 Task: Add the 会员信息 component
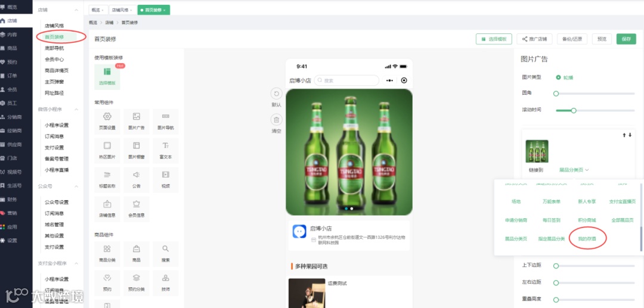(x=137, y=209)
